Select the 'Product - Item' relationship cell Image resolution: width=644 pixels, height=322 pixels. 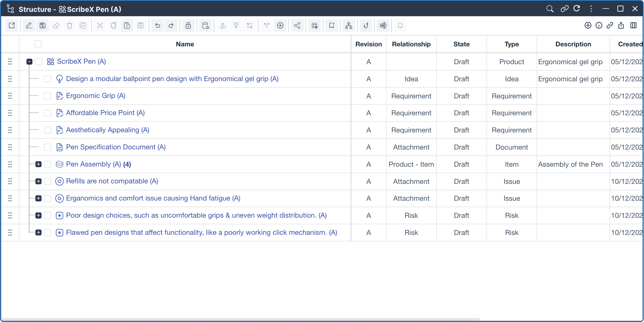click(411, 164)
